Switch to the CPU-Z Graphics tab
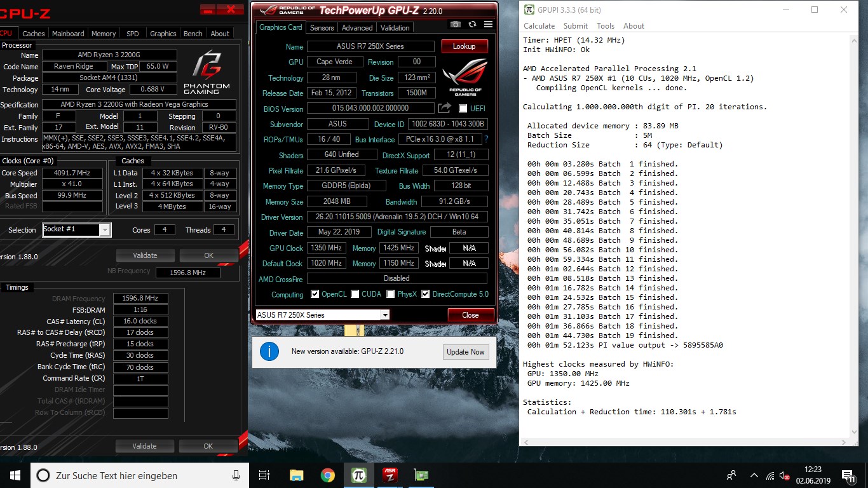 coord(163,34)
